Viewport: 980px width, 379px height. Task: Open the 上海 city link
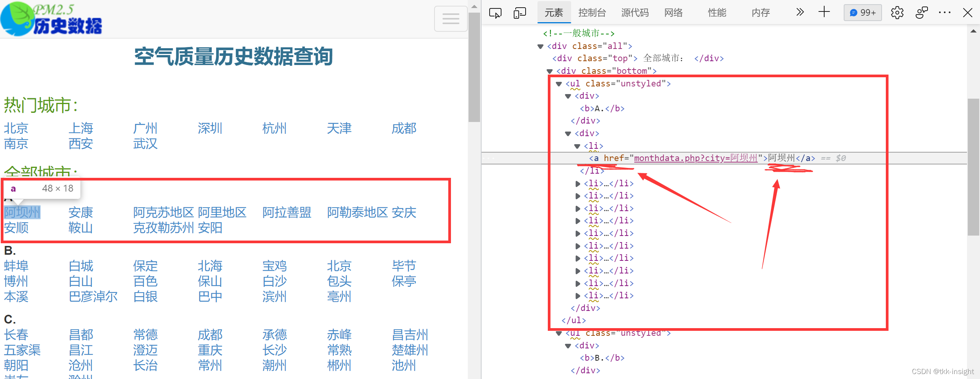pyautogui.click(x=81, y=128)
